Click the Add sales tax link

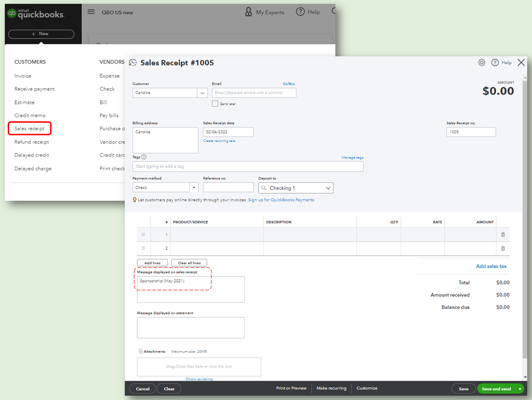[x=492, y=266]
